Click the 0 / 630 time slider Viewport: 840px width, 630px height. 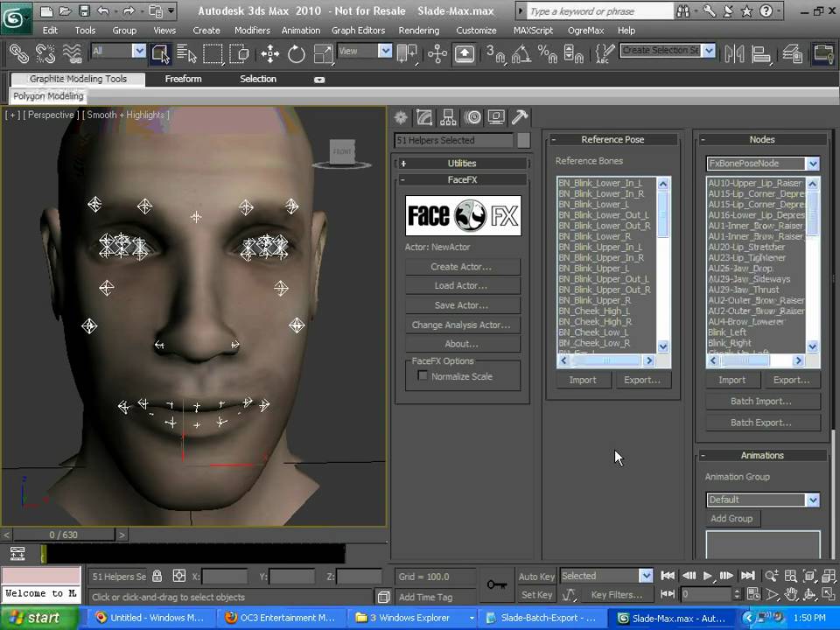click(64, 535)
